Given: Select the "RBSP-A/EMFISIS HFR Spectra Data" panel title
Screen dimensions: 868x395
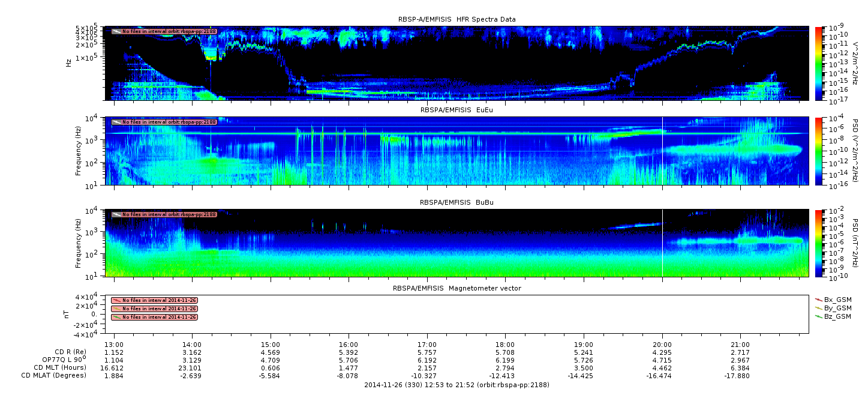Looking at the screenshot, I should coord(457,19).
